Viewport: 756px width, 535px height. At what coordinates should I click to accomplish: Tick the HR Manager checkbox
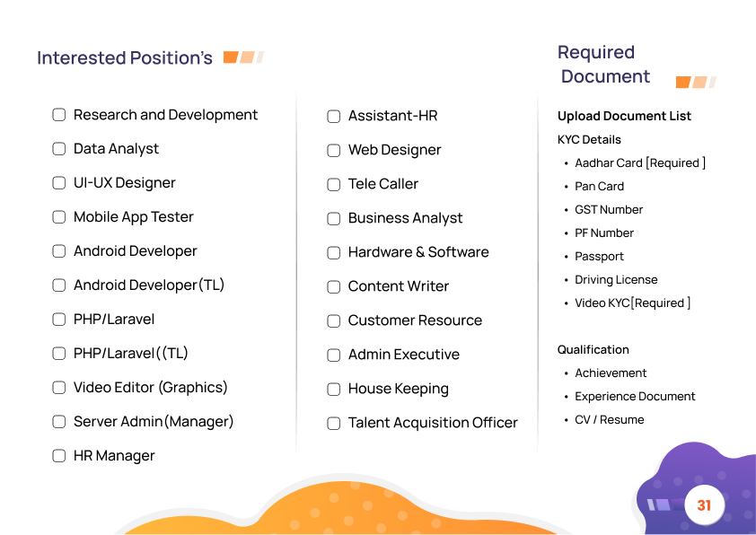coord(59,456)
